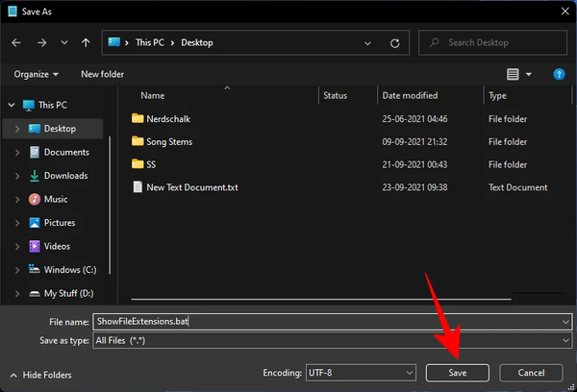Screen dimensions: 577x392
Task: Click the SS folder icon
Action: (x=138, y=164)
